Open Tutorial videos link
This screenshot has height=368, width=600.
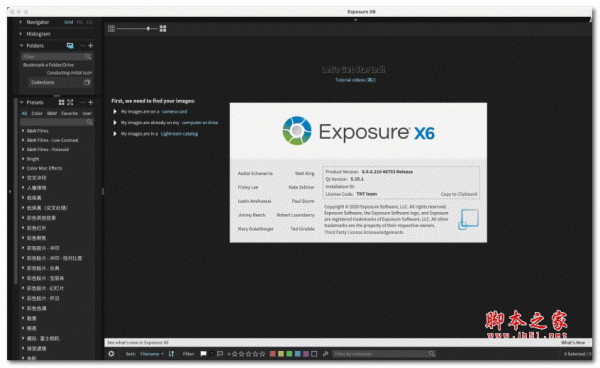click(x=355, y=80)
